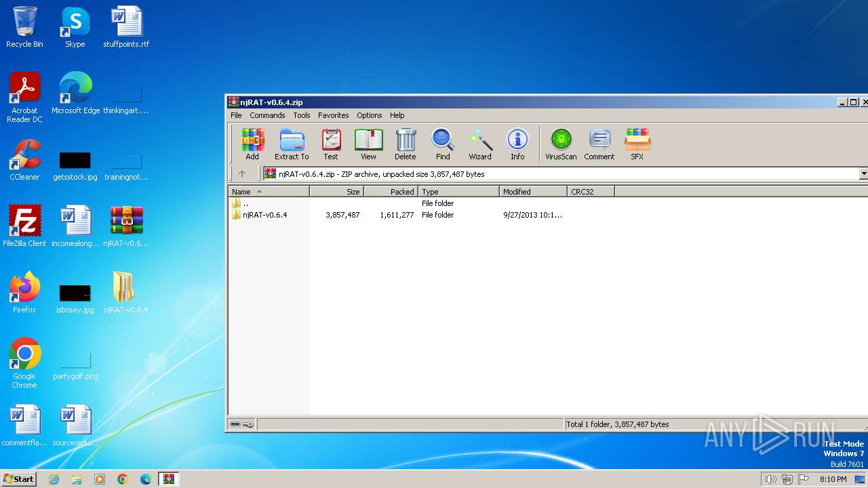Image resolution: width=868 pixels, height=488 pixels.
Task: Click '1,611,277' packed size cell
Action: point(397,215)
